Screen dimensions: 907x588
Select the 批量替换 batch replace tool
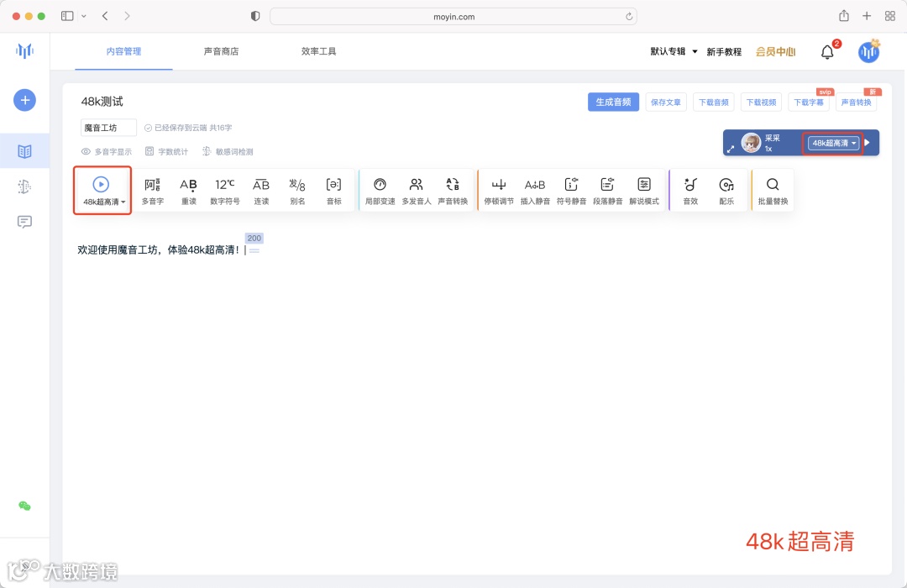[x=773, y=190]
